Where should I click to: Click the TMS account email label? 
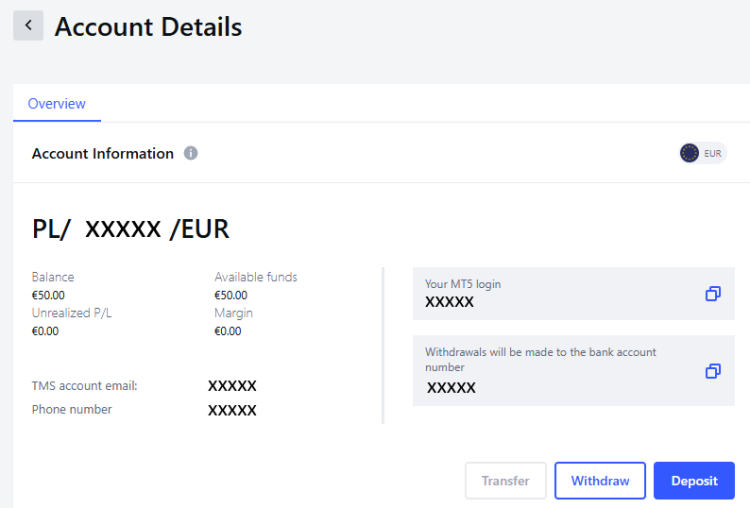(84, 385)
